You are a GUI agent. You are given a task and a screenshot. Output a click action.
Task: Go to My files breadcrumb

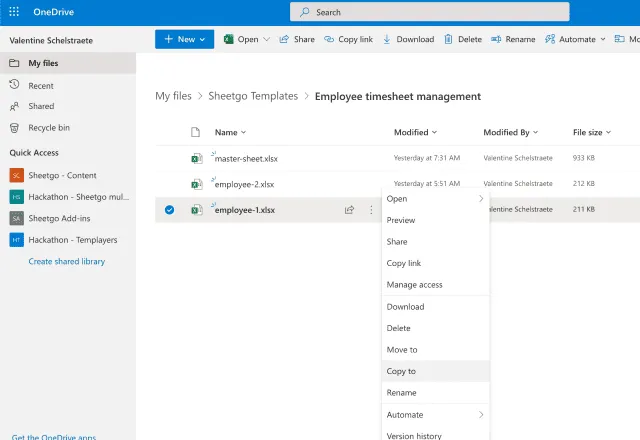tap(173, 96)
